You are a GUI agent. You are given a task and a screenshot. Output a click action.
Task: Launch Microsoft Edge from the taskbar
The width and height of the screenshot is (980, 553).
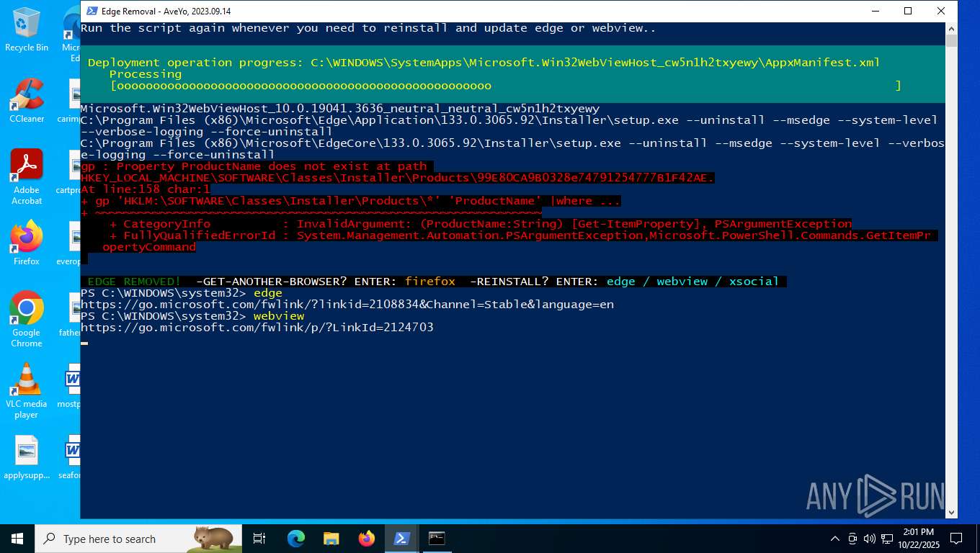coord(295,539)
